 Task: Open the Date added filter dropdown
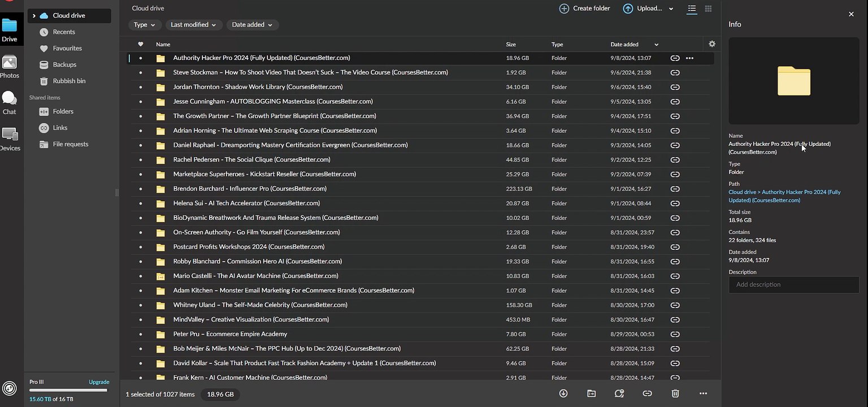pos(252,25)
